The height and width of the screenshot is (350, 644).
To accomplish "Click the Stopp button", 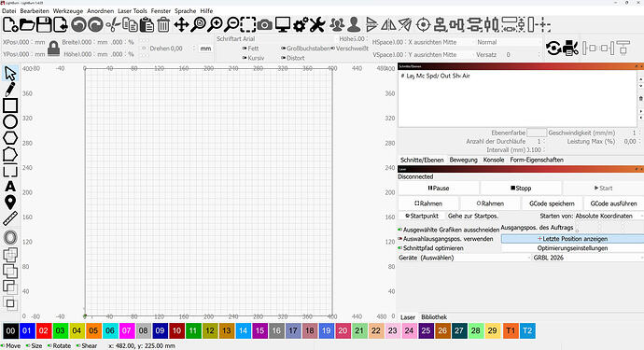I will (x=521, y=189).
